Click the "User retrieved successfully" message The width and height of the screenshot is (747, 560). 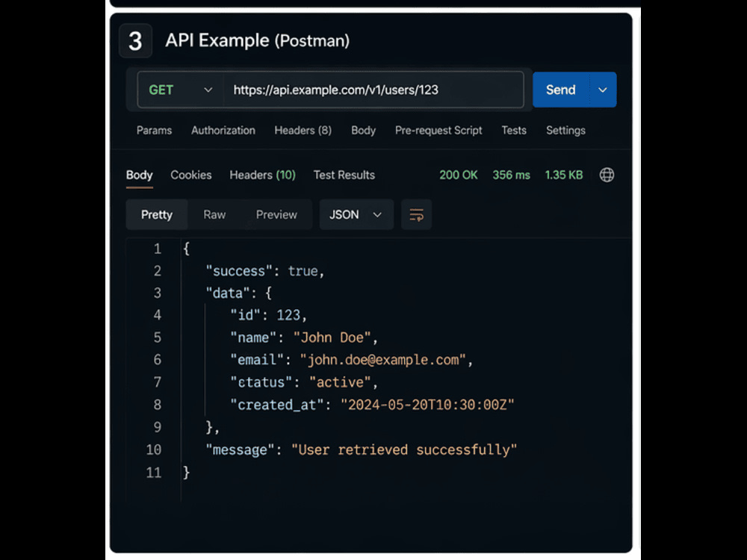point(404,450)
